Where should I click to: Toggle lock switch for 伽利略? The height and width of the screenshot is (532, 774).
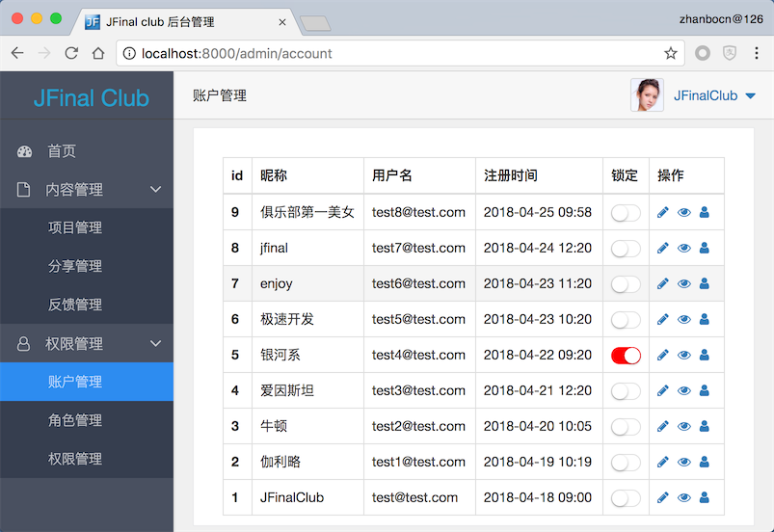click(x=626, y=463)
